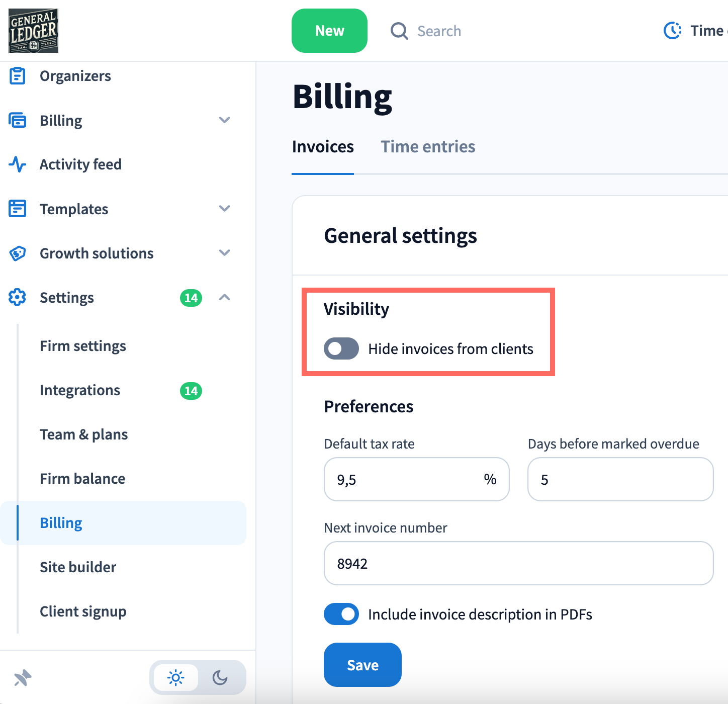Click the Time clock icon
This screenshot has width=728, height=704.
coord(673,31)
